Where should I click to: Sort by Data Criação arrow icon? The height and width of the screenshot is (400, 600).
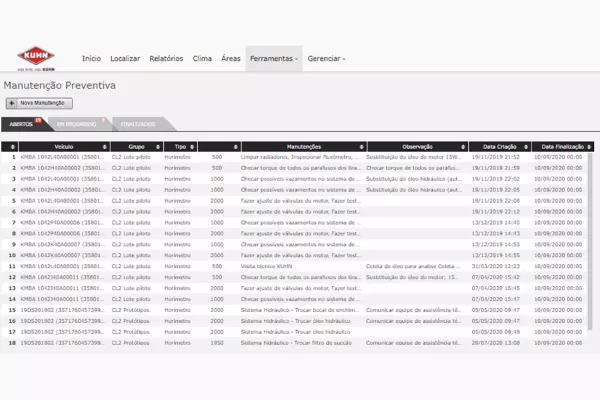point(526,146)
